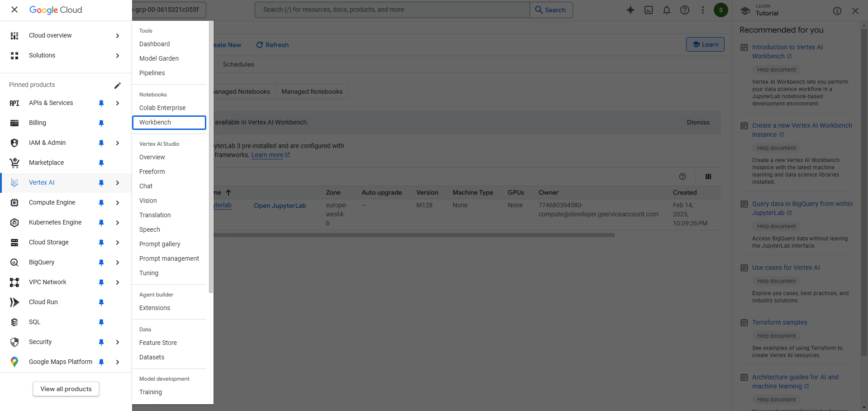Close the navigation menu with the X icon
Screen dimensions: 868x411
coord(14,10)
